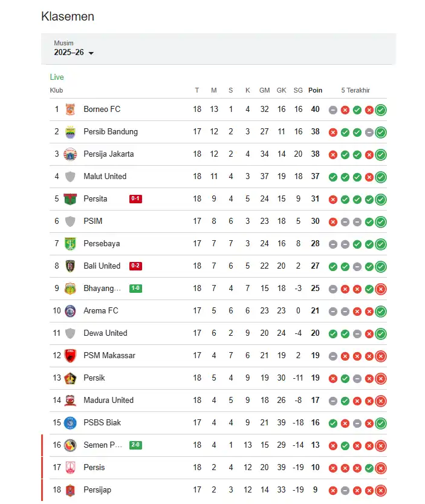This screenshot has width=425, height=504.
Task: Click the Persita club crest
Action: click(x=70, y=198)
